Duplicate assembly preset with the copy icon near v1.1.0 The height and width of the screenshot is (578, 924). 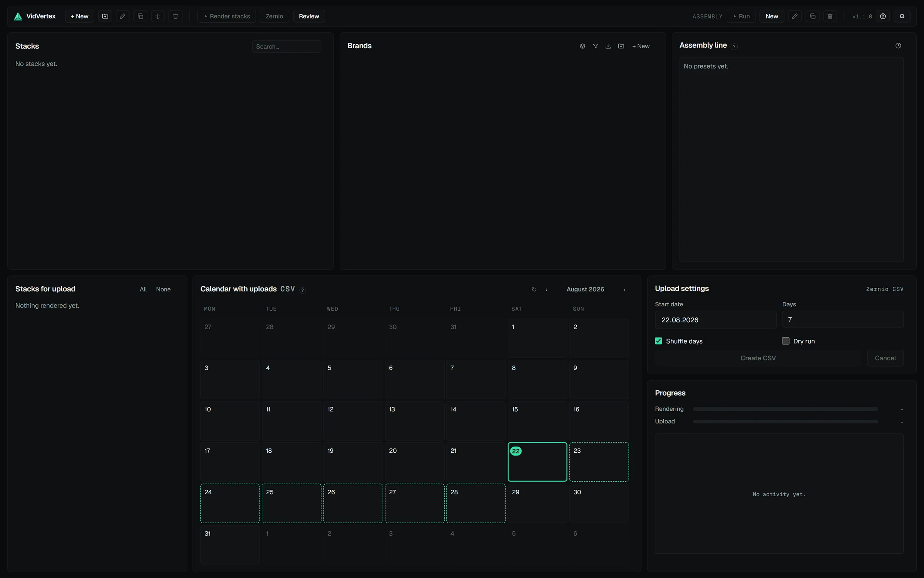813,16
